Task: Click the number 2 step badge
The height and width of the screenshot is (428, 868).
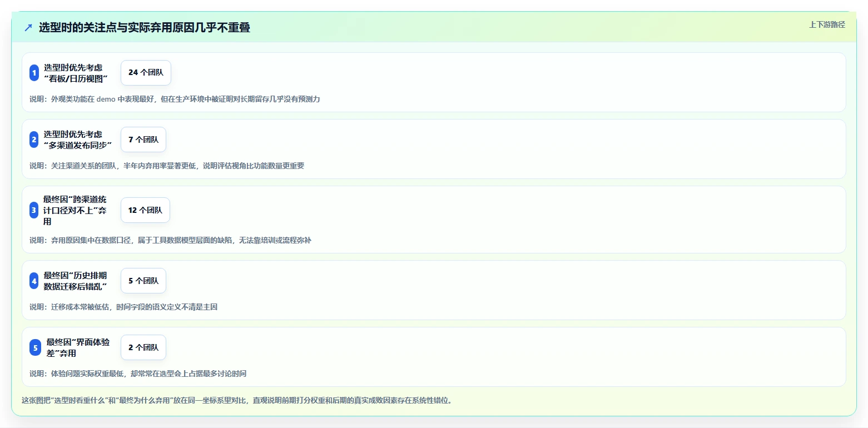Action: coord(34,140)
